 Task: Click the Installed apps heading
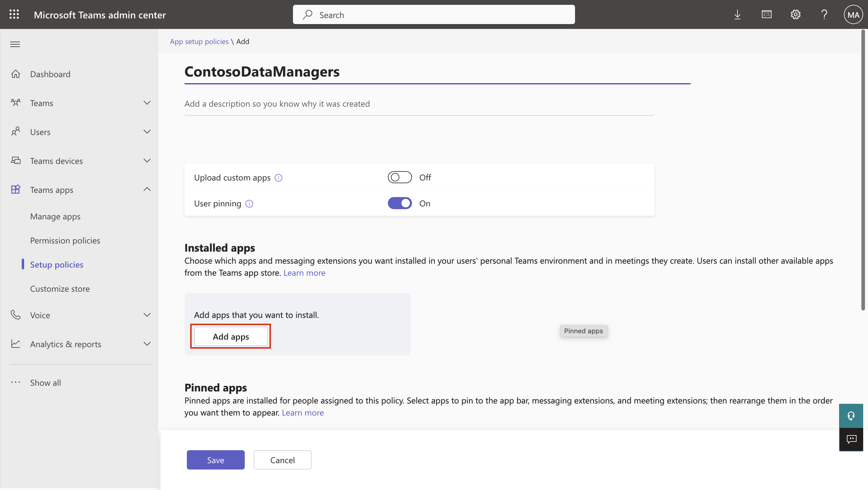click(220, 248)
